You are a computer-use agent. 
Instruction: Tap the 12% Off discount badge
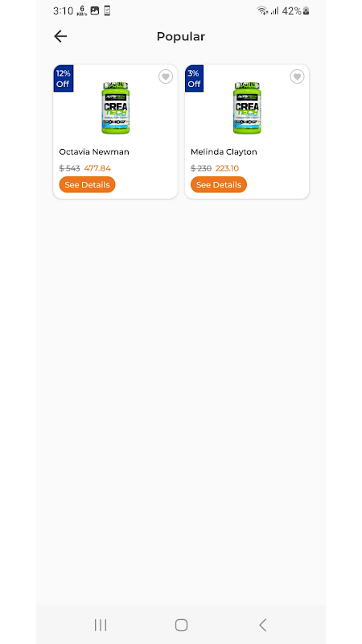pyautogui.click(x=64, y=78)
